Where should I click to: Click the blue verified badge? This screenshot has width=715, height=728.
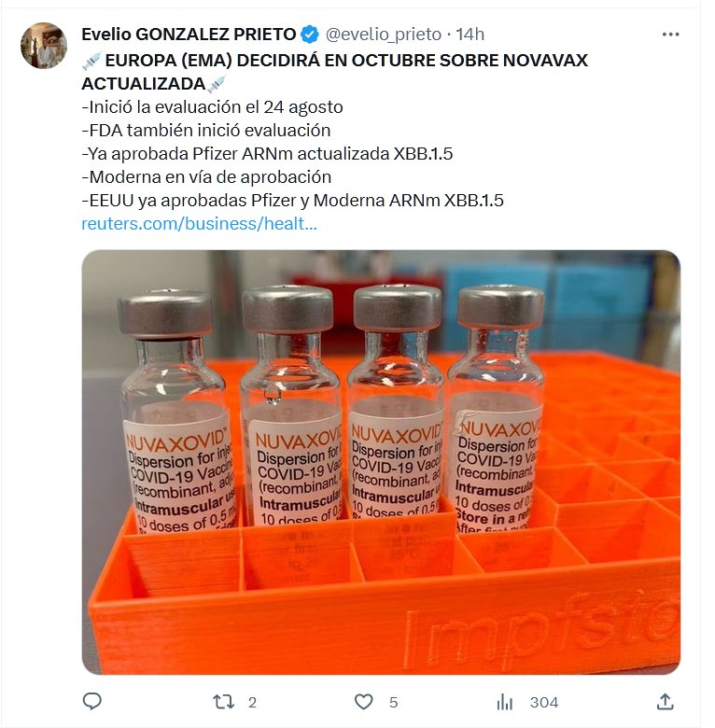(310, 35)
